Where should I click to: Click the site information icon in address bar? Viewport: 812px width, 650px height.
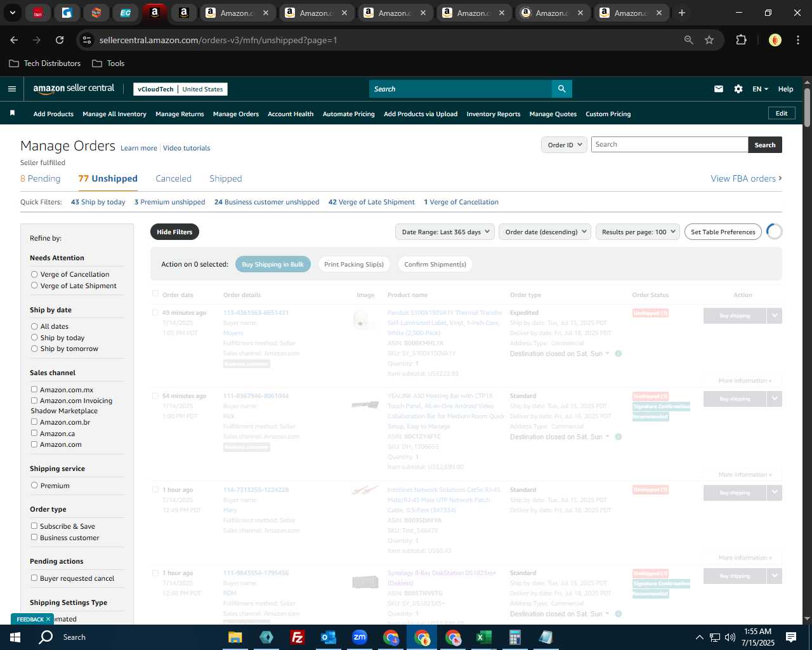pos(88,40)
